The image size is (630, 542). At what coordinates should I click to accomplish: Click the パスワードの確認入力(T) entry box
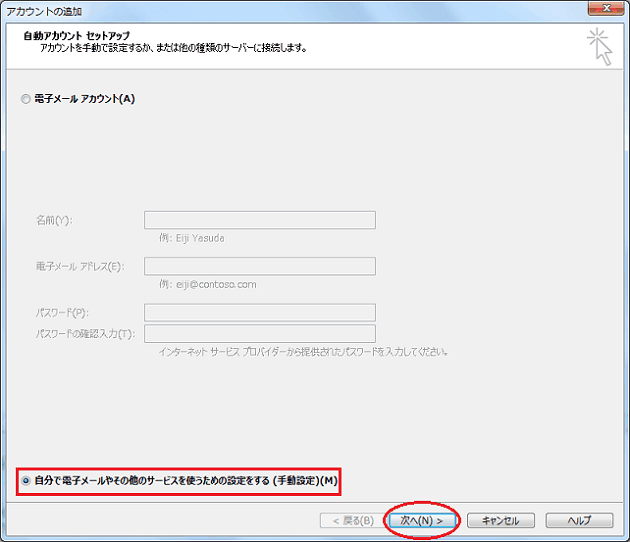click(260, 333)
